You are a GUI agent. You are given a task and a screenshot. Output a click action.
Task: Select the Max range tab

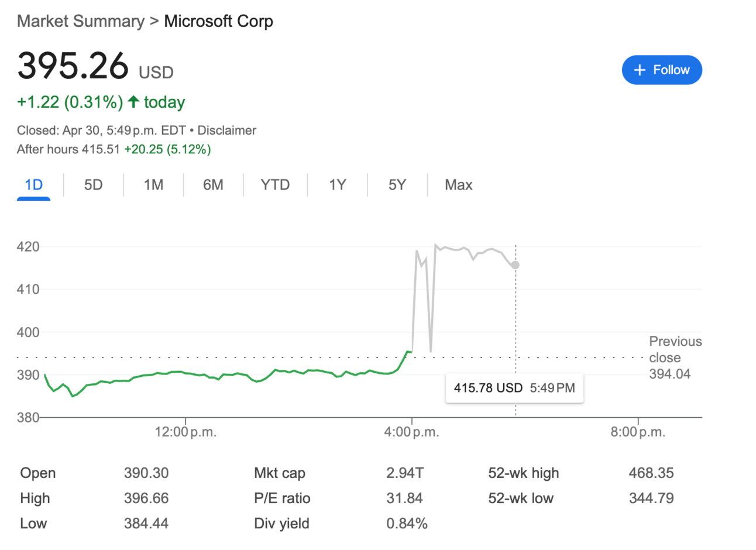pos(458,185)
